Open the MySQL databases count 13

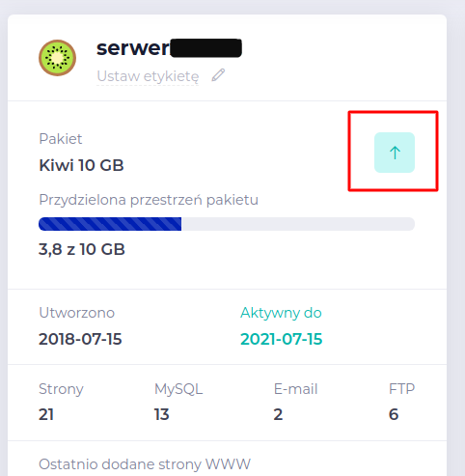[161, 414]
